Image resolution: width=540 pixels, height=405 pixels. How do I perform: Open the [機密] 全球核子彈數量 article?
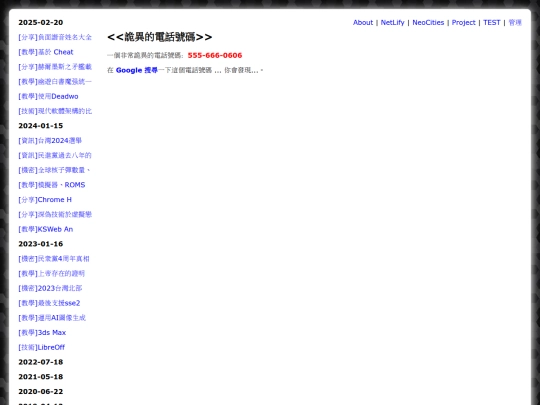point(54,170)
